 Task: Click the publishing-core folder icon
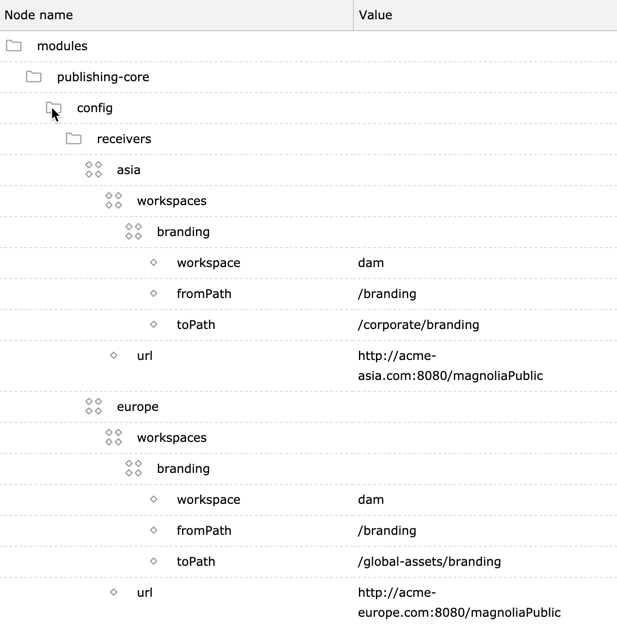pyautogui.click(x=34, y=77)
